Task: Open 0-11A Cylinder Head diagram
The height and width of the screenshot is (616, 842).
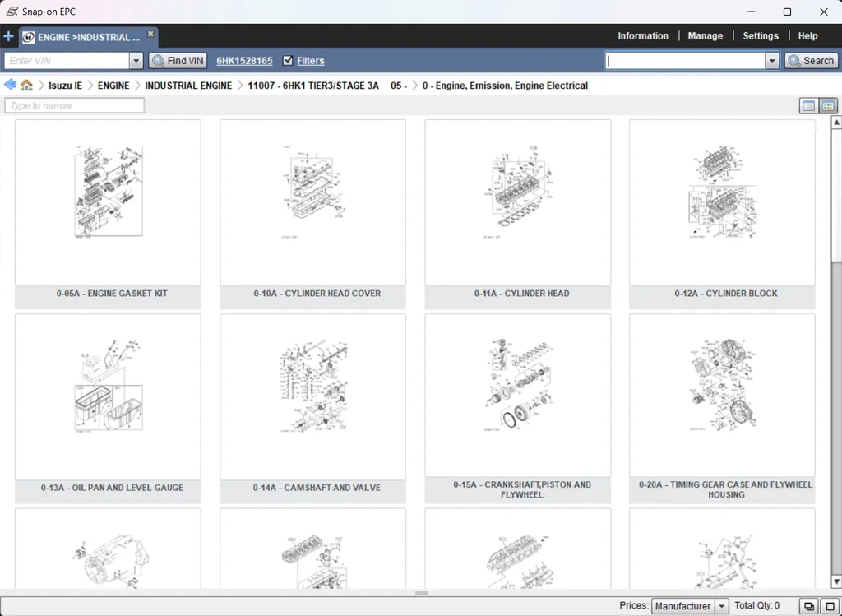Action: pyautogui.click(x=518, y=202)
